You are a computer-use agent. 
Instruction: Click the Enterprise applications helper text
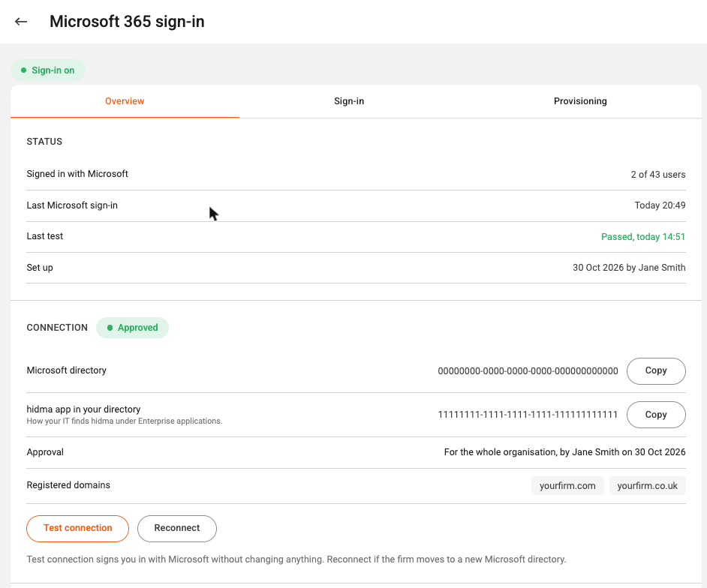point(125,421)
